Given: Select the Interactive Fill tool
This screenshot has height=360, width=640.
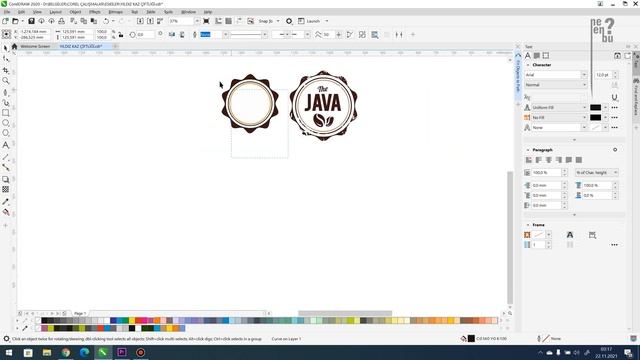Looking at the screenshot, I should tap(6, 212).
